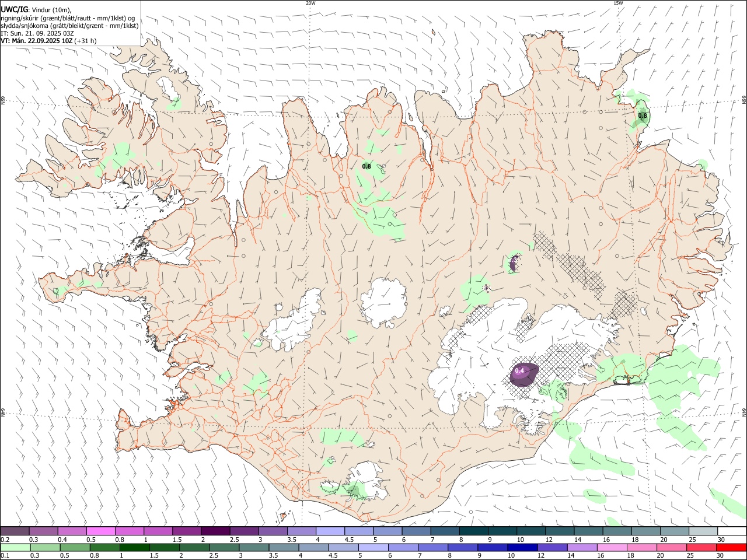Click the "0.4" value on purple blob

click(x=519, y=370)
